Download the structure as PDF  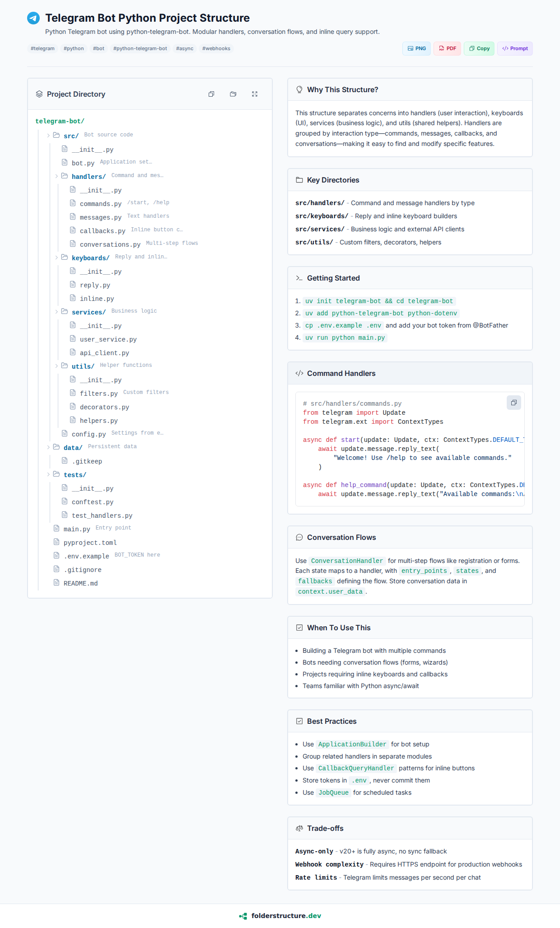(447, 48)
